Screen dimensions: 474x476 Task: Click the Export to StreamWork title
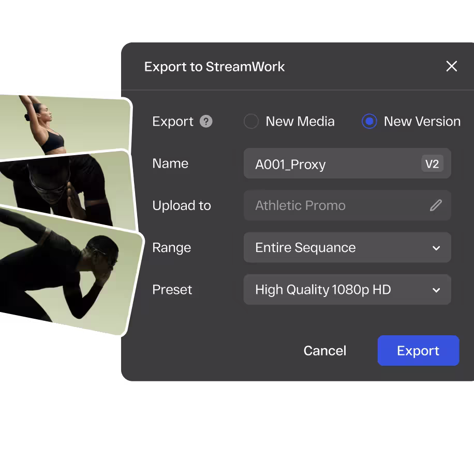[x=214, y=67]
